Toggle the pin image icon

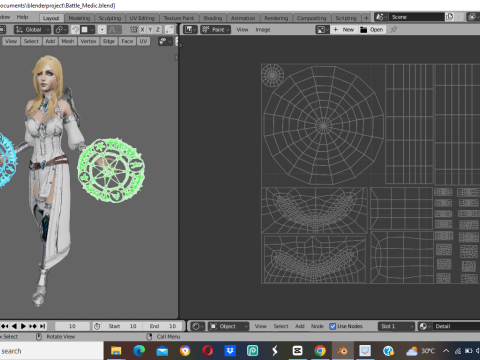point(394,30)
